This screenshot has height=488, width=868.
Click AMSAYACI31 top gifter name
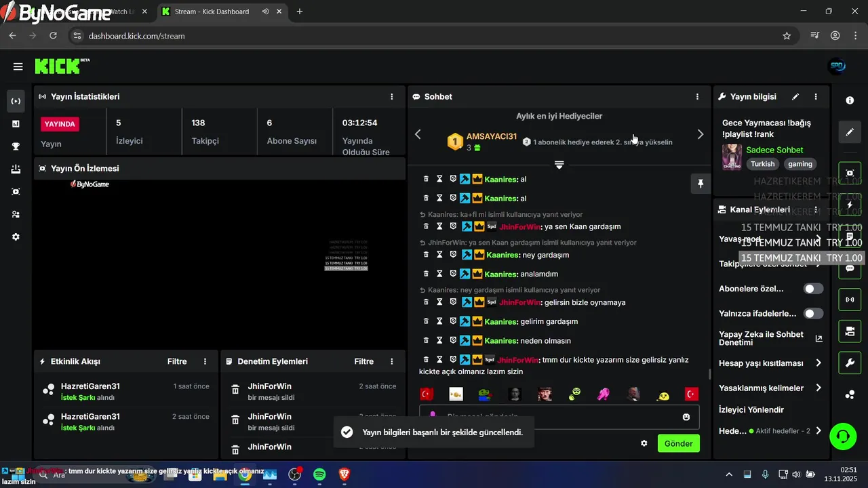[x=492, y=137]
